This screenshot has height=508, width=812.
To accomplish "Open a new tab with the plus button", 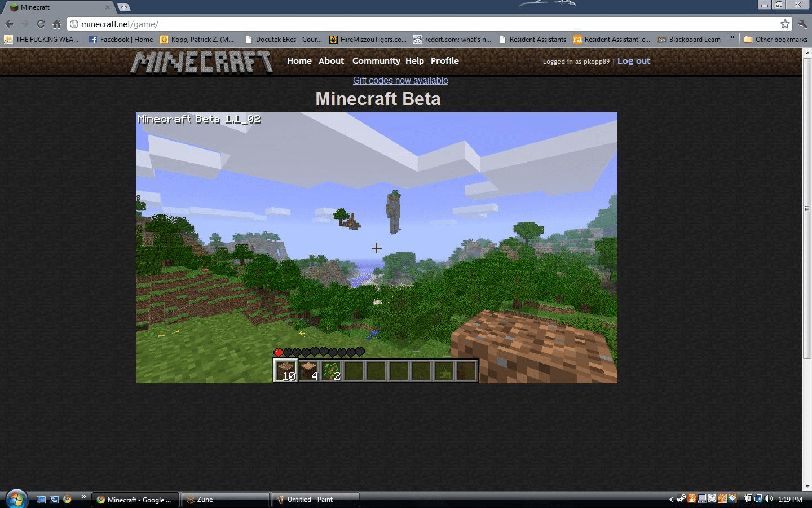I will click(124, 7).
